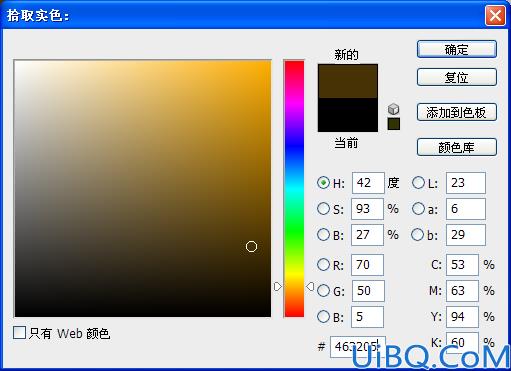Click the R field showing 70
511x371 pixels.
pyautogui.click(x=367, y=265)
